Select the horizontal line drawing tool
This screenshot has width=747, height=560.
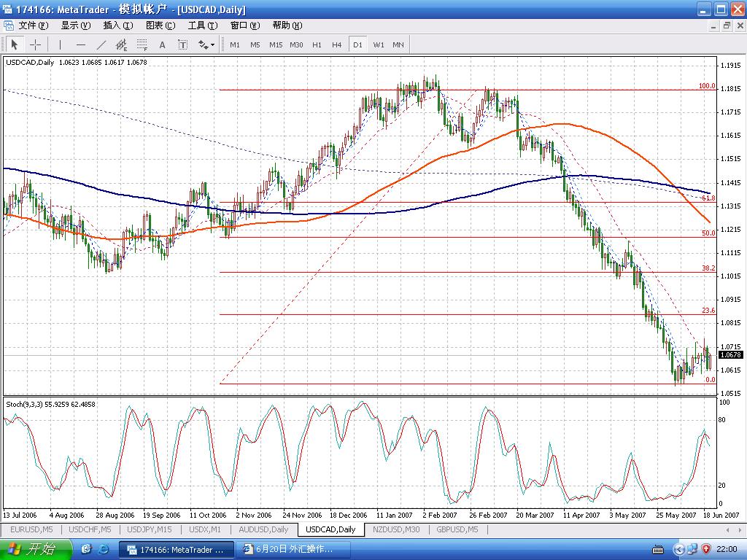click(x=81, y=44)
